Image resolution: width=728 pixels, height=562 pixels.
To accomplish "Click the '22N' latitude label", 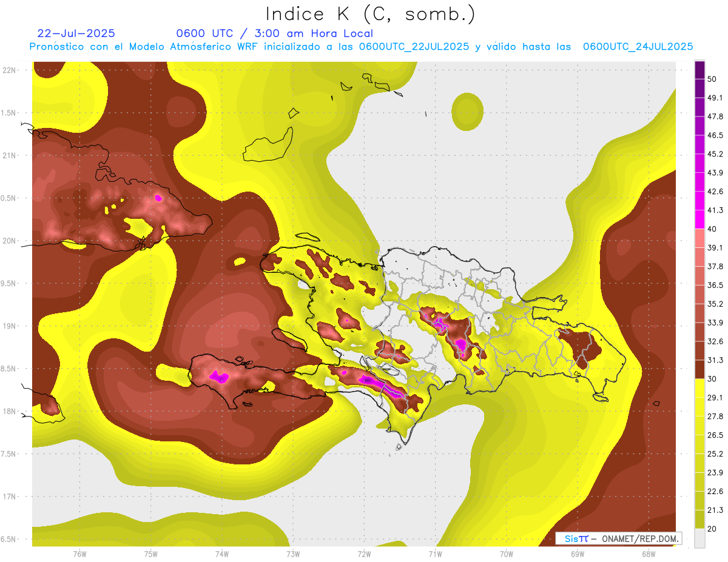I will 10,70.
